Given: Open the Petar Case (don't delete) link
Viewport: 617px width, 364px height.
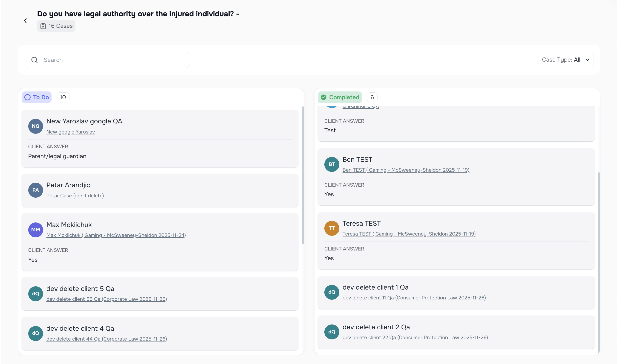Looking at the screenshot, I should click(75, 196).
